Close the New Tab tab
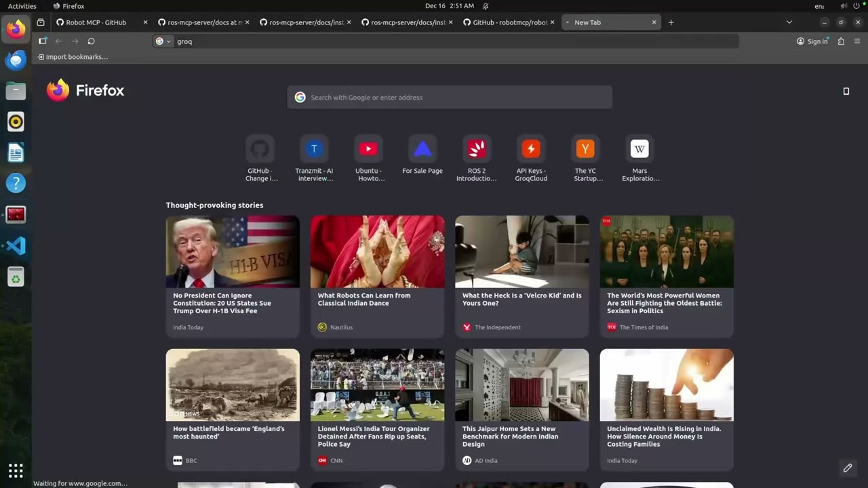The image size is (868, 488). coord(654,22)
